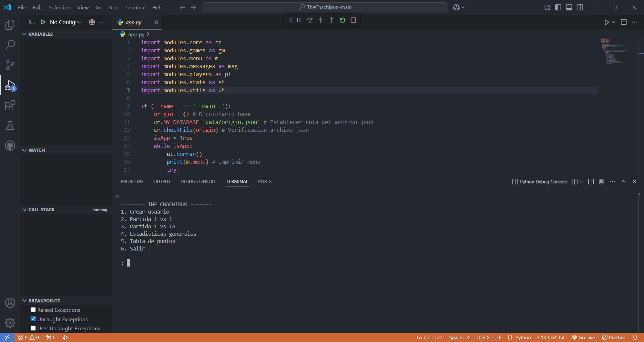Viewport: 644px width, 342px height.
Task: Stop the debug session with the red square
Action: 353,20
